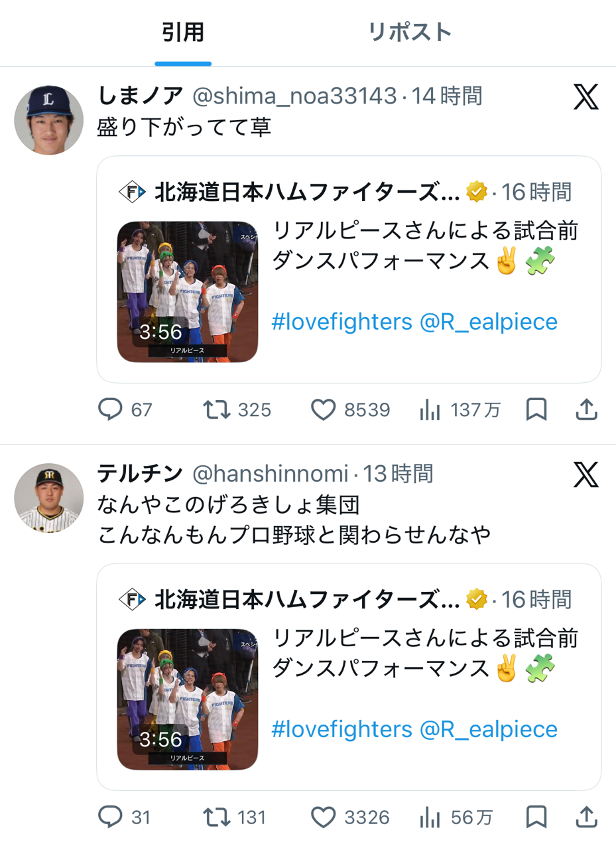Repost テルチン's quote post
616x850 pixels.
click(216, 817)
